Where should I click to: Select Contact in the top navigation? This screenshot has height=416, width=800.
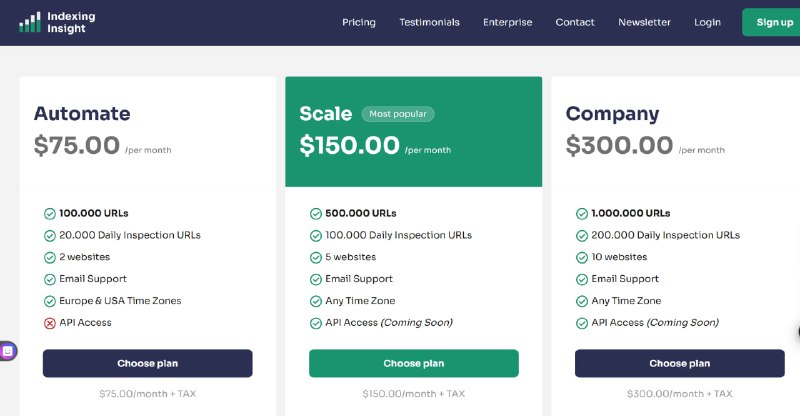click(575, 22)
